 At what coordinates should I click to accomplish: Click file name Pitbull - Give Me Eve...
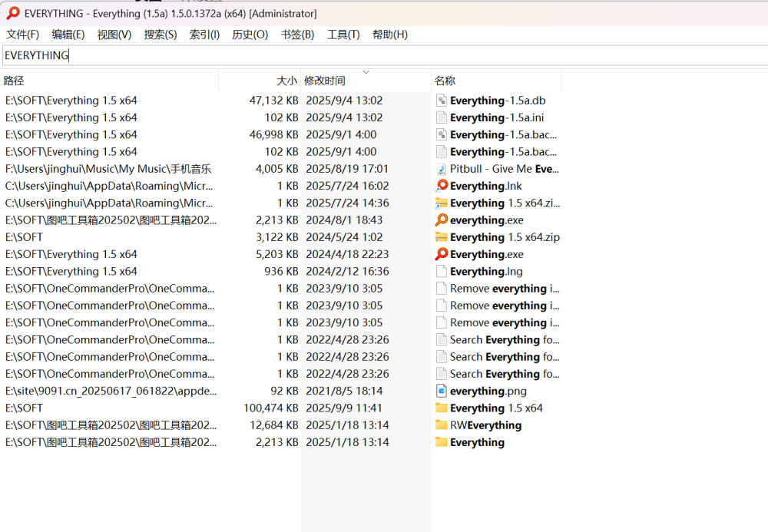505,169
